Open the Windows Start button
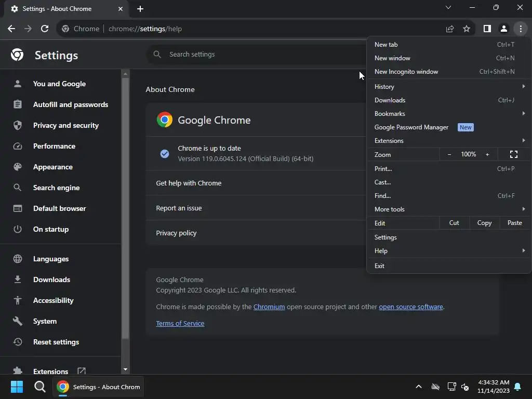The height and width of the screenshot is (399, 532). [x=17, y=387]
